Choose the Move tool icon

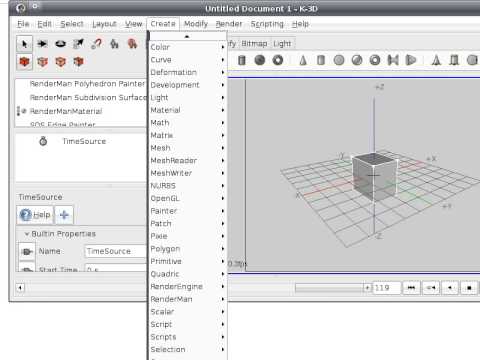[42, 44]
